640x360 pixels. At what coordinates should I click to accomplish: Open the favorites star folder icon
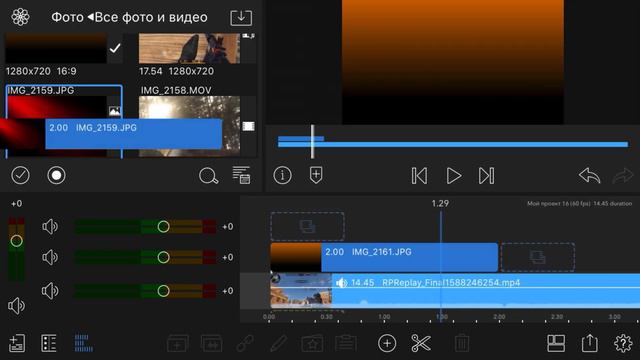pos(312,343)
